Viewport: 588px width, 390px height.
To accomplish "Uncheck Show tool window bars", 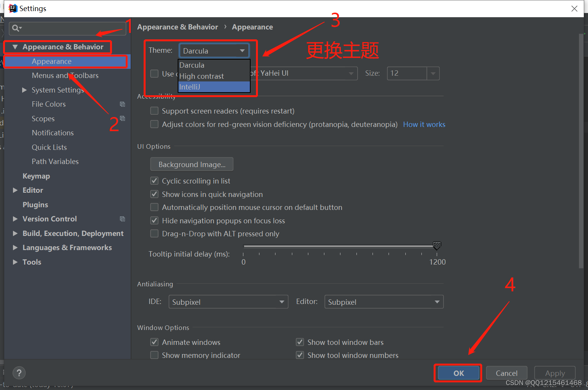I will point(300,342).
